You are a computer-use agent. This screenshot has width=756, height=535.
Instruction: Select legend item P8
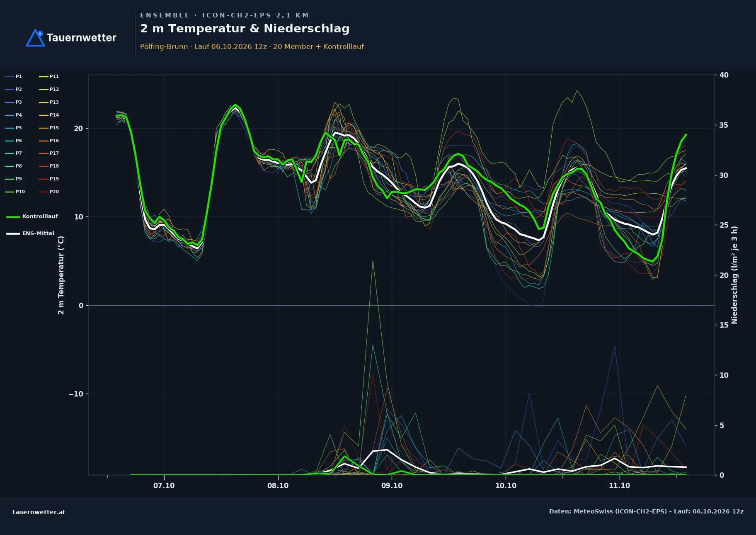tap(14, 166)
